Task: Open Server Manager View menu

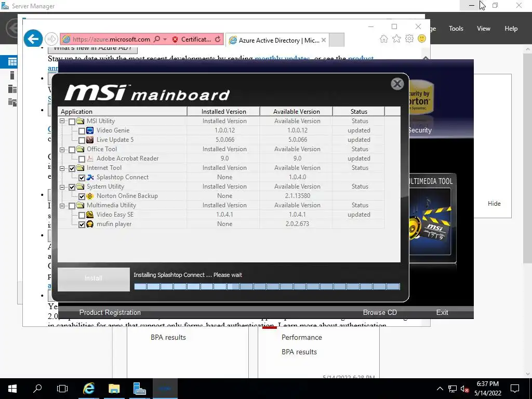Action: (483, 29)
